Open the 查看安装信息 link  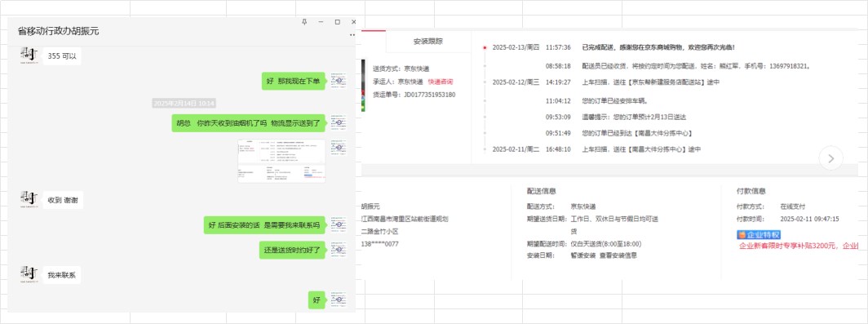[618, 256]
